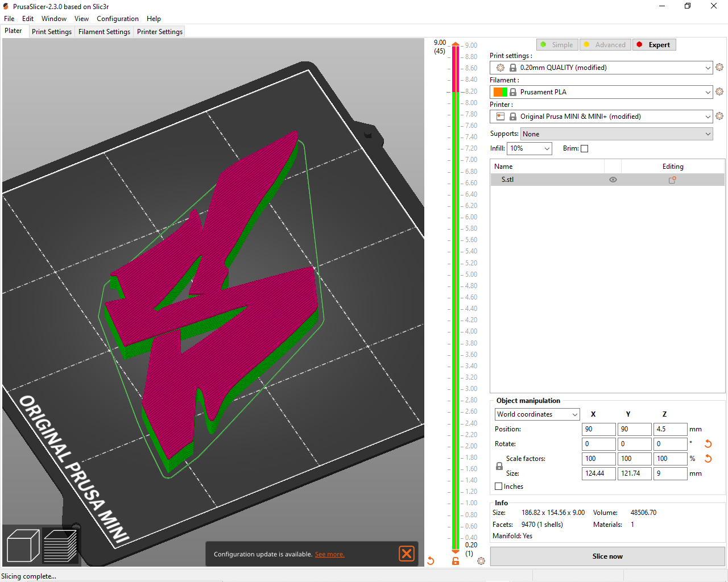The width and height of the screenshot is (728, 582).
Task: Open filament settings via gear beside Prusament PLA
Action: click(x=719, y=92)
